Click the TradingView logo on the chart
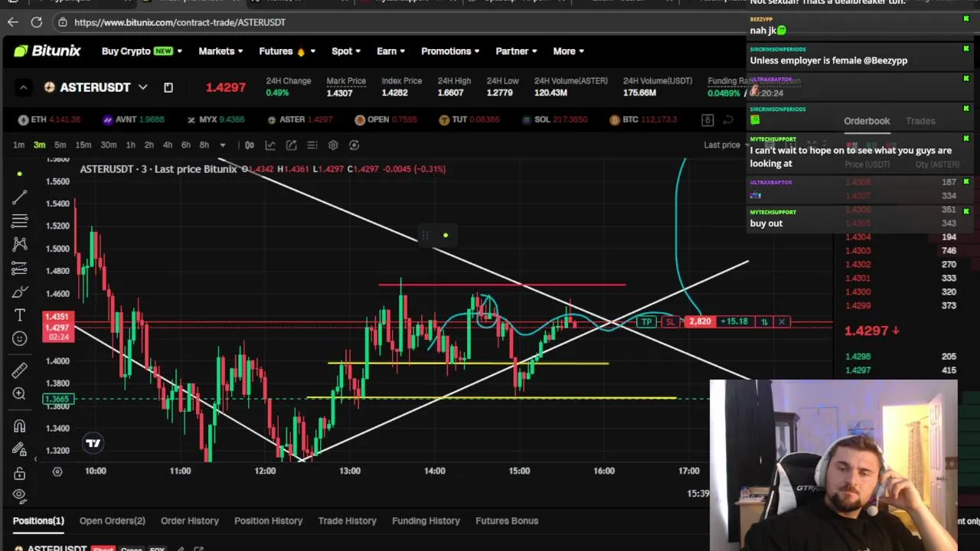 [93, 443]
